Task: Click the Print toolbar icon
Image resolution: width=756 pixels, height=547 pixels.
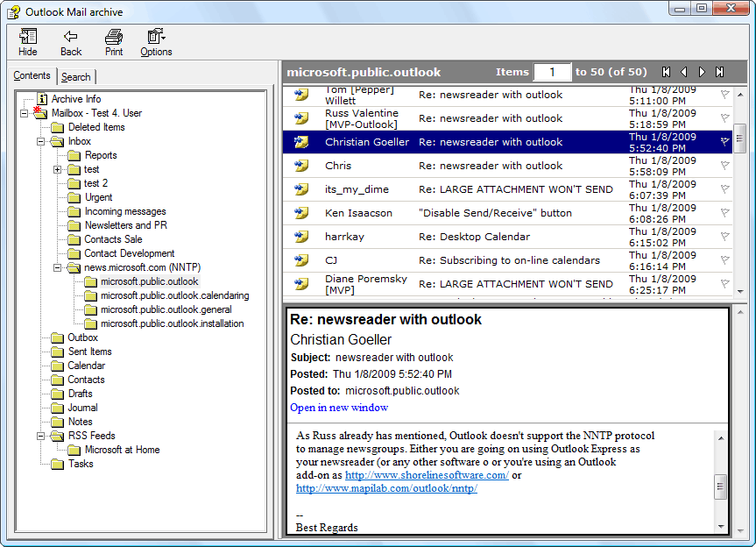Action: click(114, 37)
